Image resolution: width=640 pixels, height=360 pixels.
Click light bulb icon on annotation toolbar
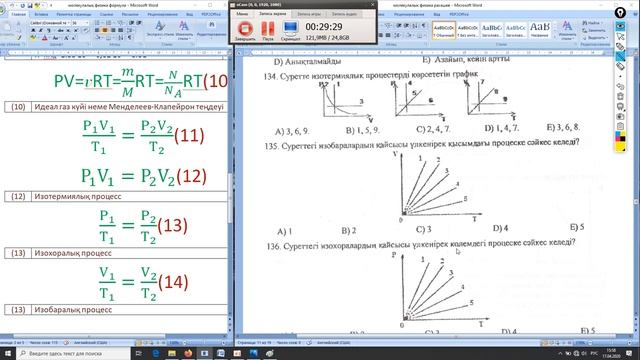tap(620, 13)
